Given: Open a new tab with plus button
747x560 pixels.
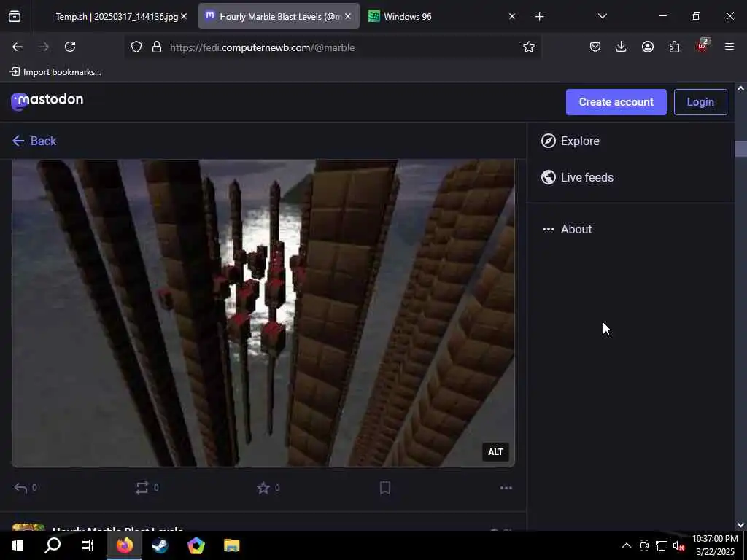Looking at the screenshot, I should 539,17.
